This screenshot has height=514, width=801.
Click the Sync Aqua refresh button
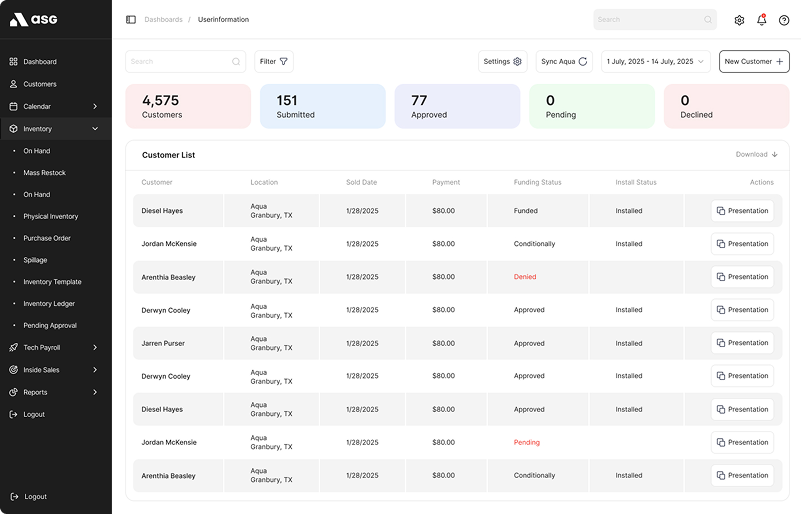pyautogui.click(x=564, y=62)
